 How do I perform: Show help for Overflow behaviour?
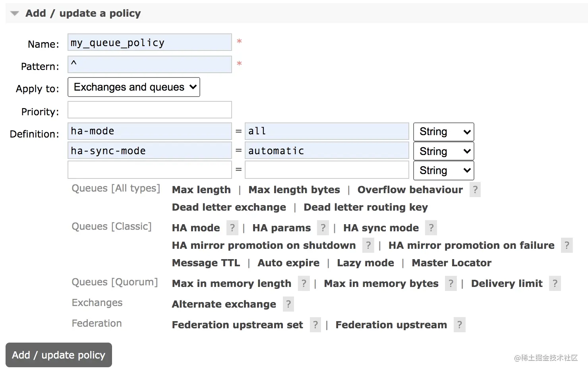(475, 190)
